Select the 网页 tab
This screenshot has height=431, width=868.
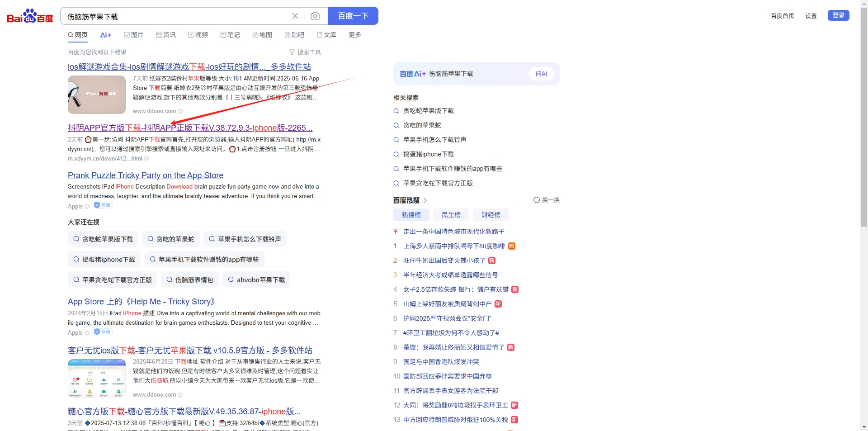(78, 35)
